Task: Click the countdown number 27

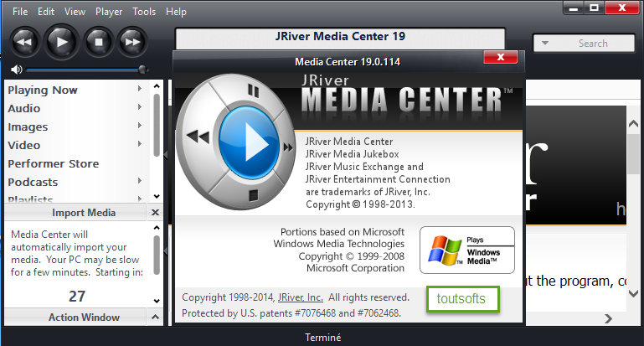Action: tap(77, 297)
